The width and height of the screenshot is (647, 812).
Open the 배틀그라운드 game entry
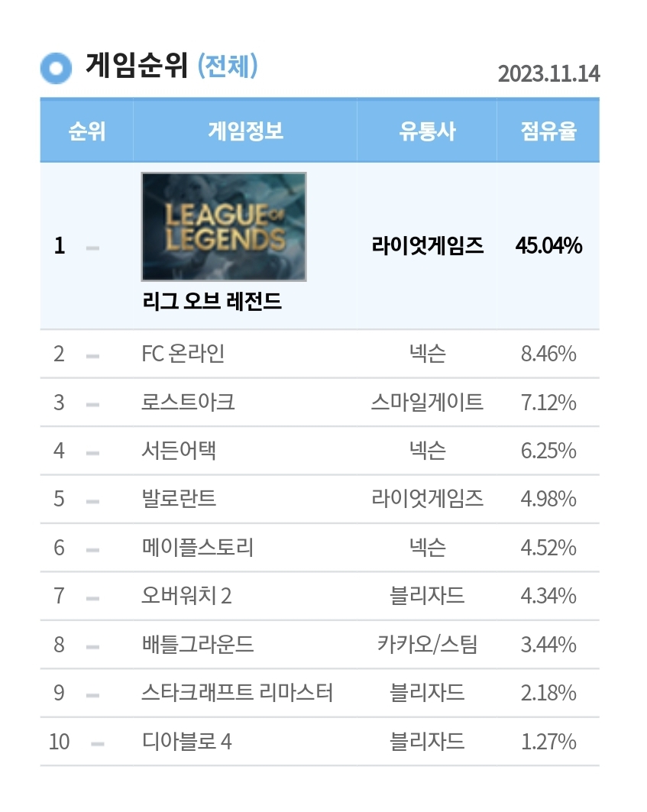[x=197, y=645]
